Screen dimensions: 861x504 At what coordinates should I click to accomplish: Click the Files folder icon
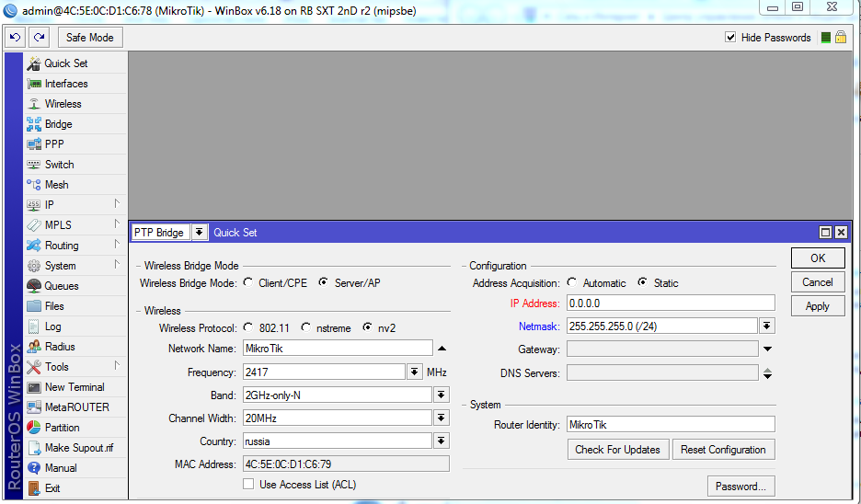34,306
